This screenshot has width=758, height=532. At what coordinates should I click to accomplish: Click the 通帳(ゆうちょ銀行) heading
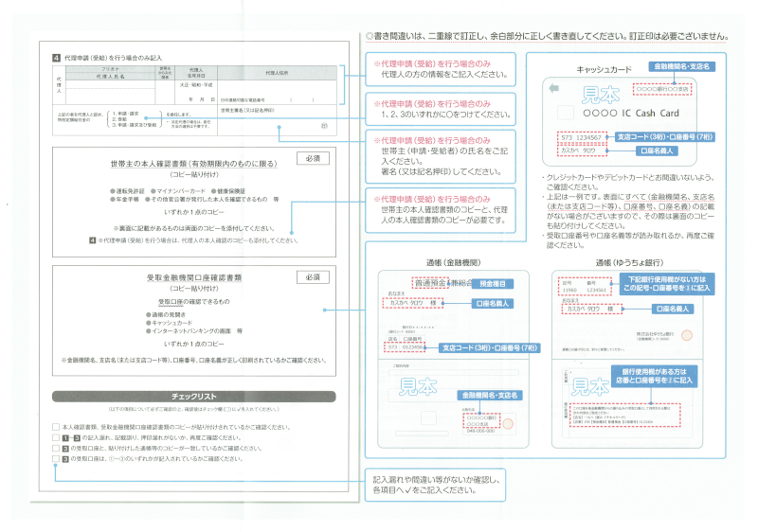click(629, 262)
